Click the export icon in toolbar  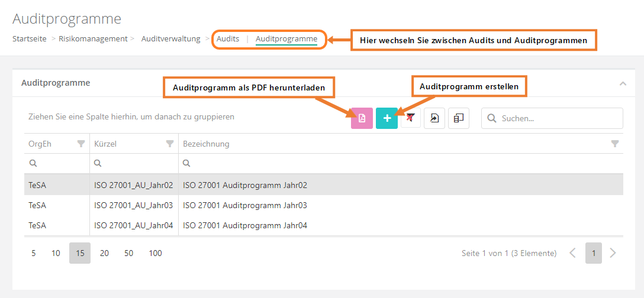434,118
